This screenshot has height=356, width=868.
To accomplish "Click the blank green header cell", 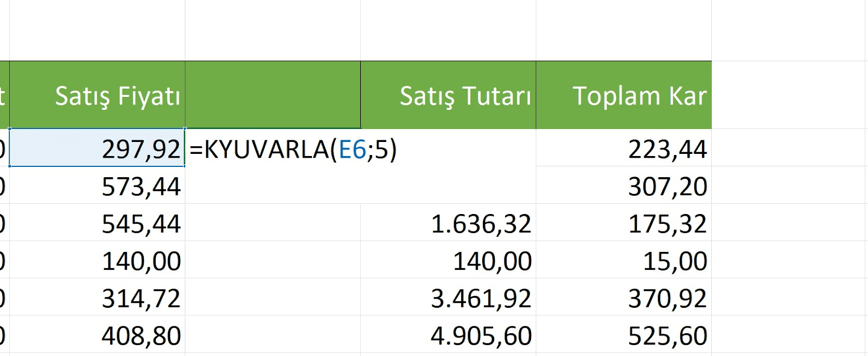I will point(273,95).
